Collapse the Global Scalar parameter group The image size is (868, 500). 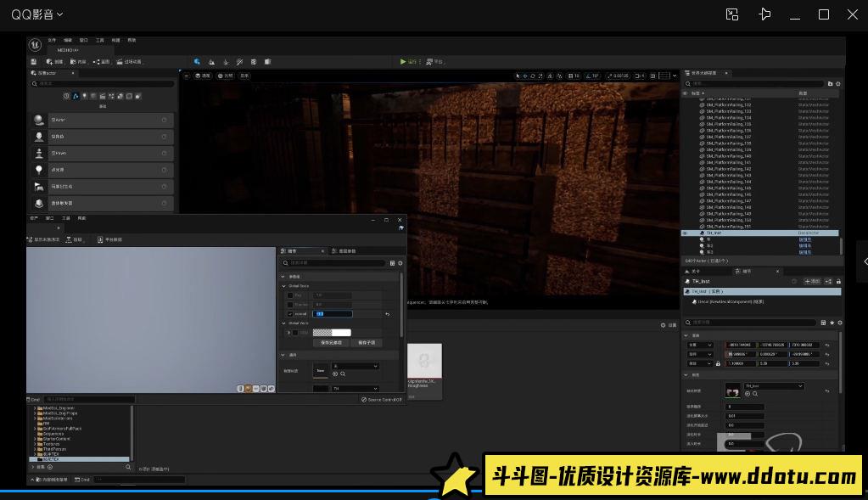(284, 286)
